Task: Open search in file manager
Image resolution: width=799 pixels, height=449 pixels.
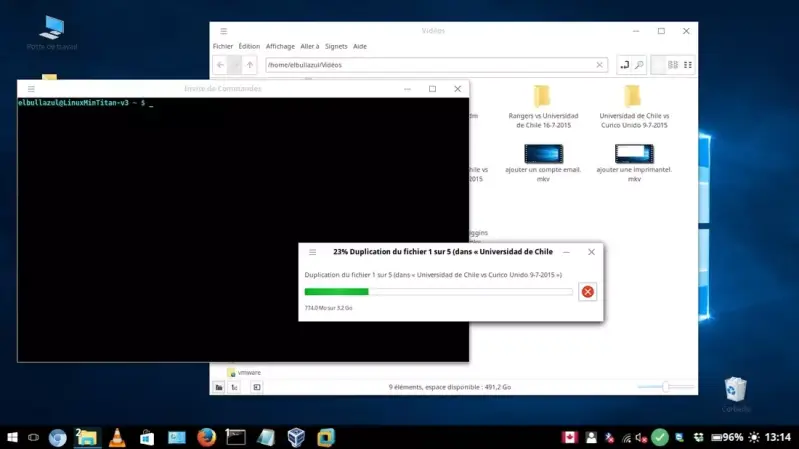Action: click(x=639, y=65)
